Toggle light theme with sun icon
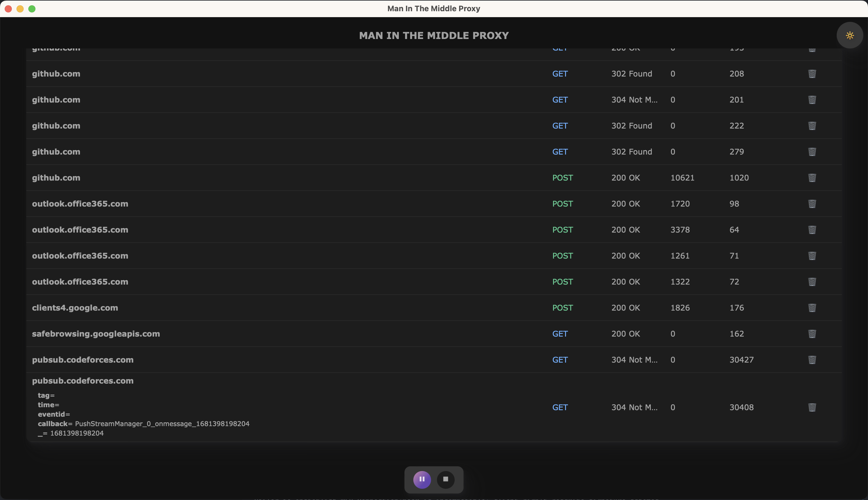The image size is (868, 500). click(x=849, y=35)
